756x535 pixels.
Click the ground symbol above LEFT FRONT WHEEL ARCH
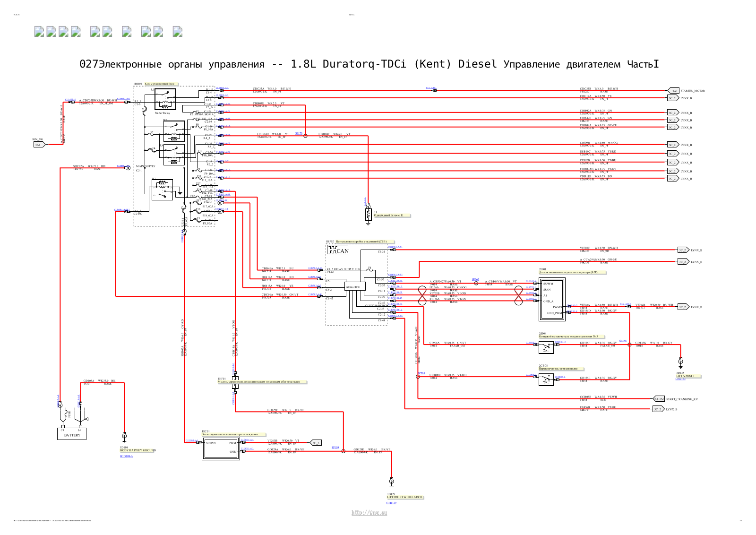pos(391,482)
